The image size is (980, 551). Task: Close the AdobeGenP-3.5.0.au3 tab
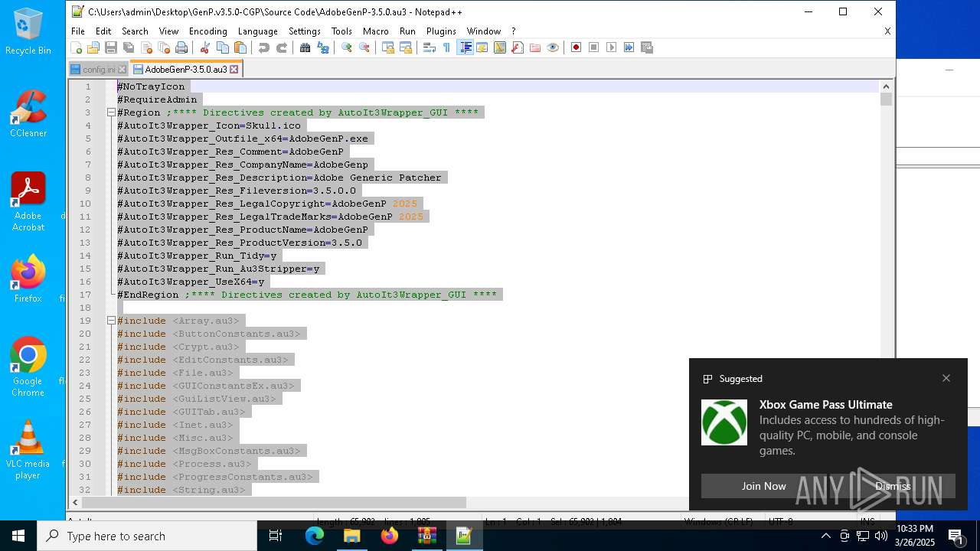(234, 69)
